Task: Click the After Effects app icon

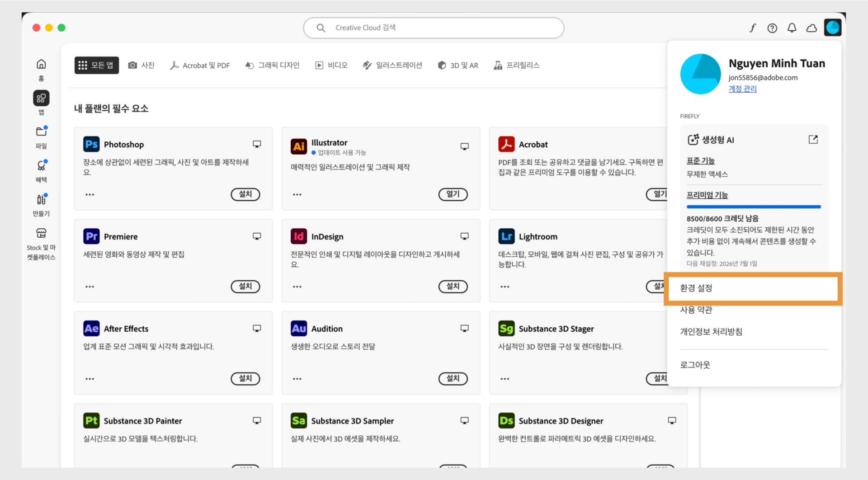Action: (x=91, y=329)
